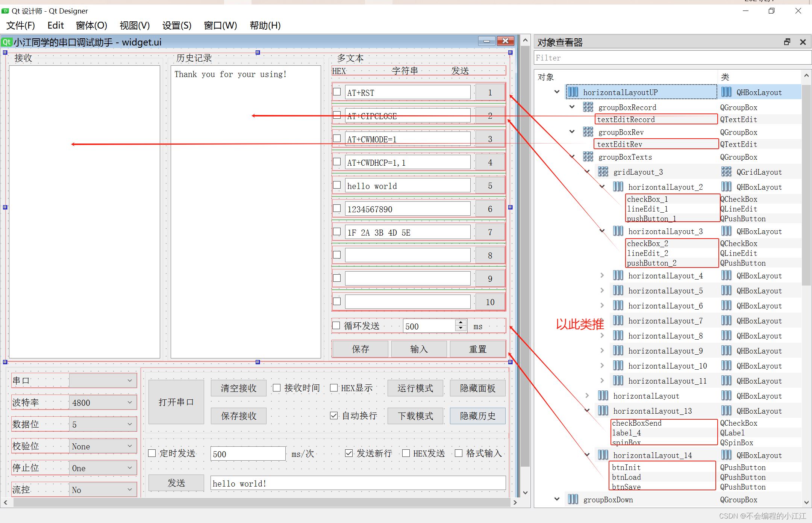Screen dimensions: 812x523
Task: Click the groupBoxDown tree icon
Action: click(x=573, y=499)
